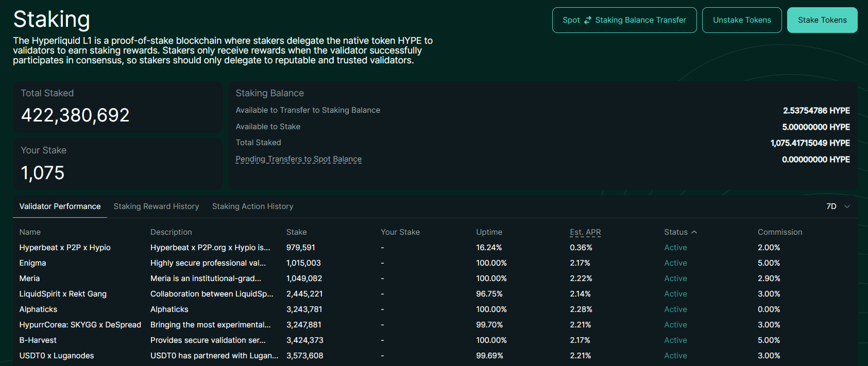Click Pending Transfers to Spot Balance link
The image size is (868, 366).
(299, 159)
